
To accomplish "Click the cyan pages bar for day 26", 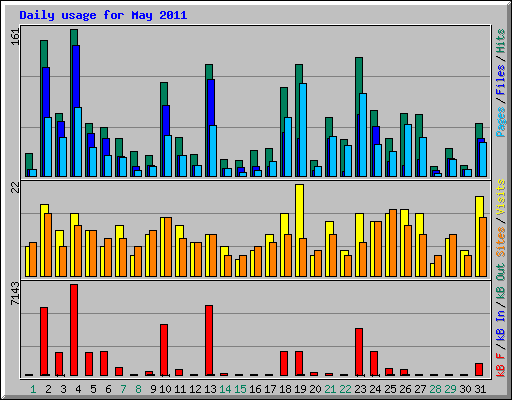I will 408,150.
